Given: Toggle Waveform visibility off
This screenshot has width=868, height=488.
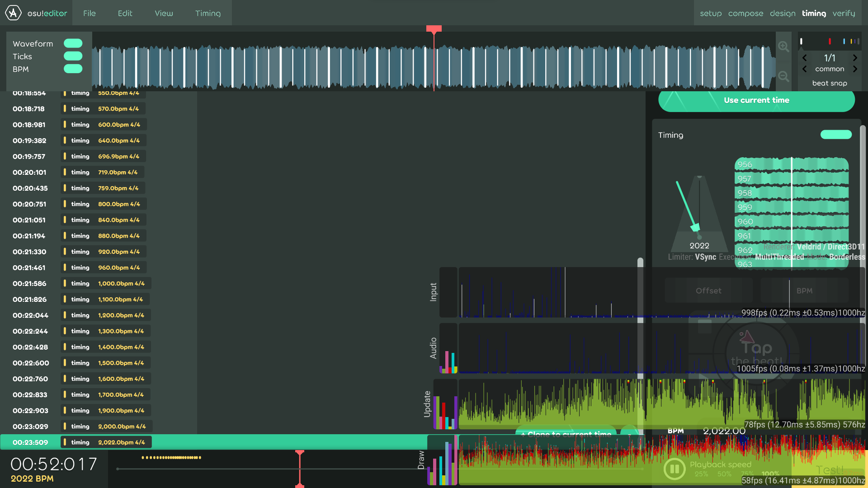Looking at the screenshot, I should tap(73, 43).
